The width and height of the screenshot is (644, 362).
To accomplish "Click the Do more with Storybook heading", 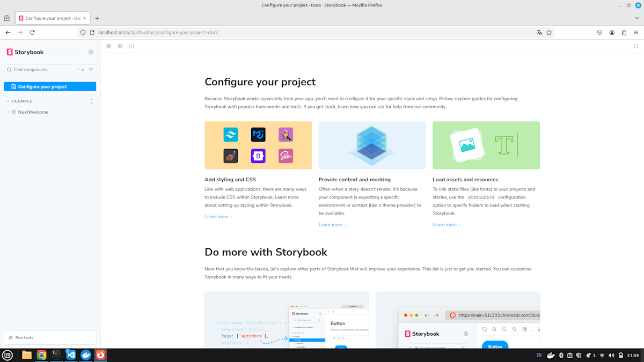I will (x=266, y=252).
